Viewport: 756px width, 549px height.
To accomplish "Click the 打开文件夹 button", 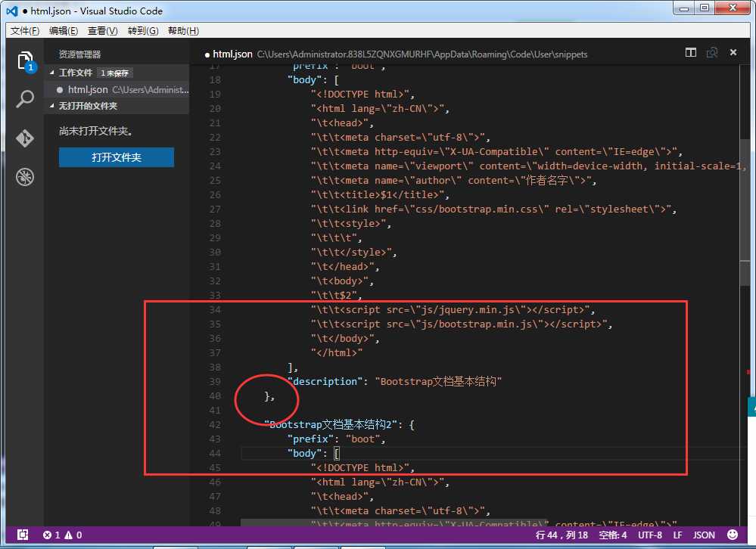I will tap(117, 157).
